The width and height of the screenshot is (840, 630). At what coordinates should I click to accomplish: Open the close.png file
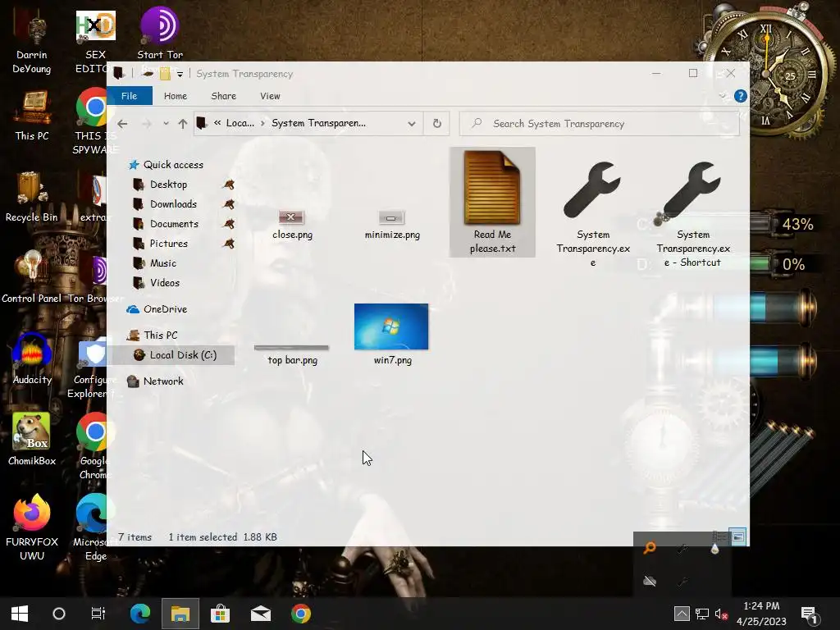tap(291, 225)
